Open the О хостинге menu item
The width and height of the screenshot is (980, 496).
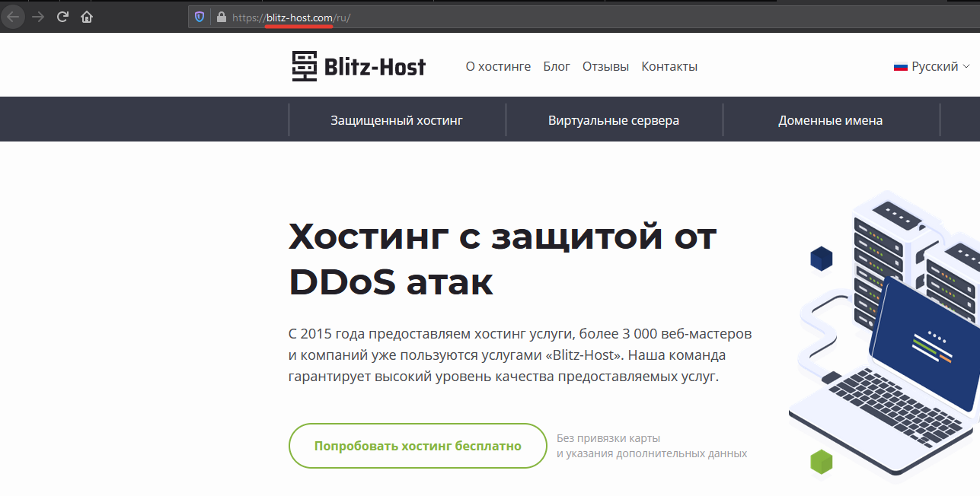tap(498, 67)
